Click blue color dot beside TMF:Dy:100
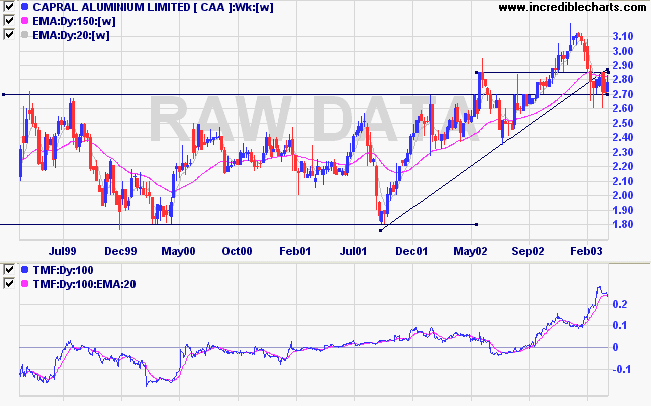Image resolution: width=651 pixels, height=406 pixels. [x=24, y=270]
